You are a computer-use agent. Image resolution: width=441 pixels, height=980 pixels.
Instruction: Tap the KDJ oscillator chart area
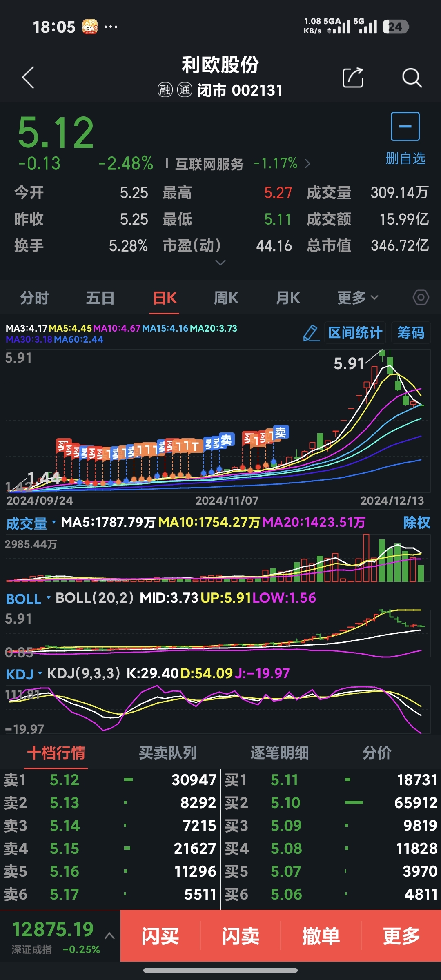click(218, 710)
